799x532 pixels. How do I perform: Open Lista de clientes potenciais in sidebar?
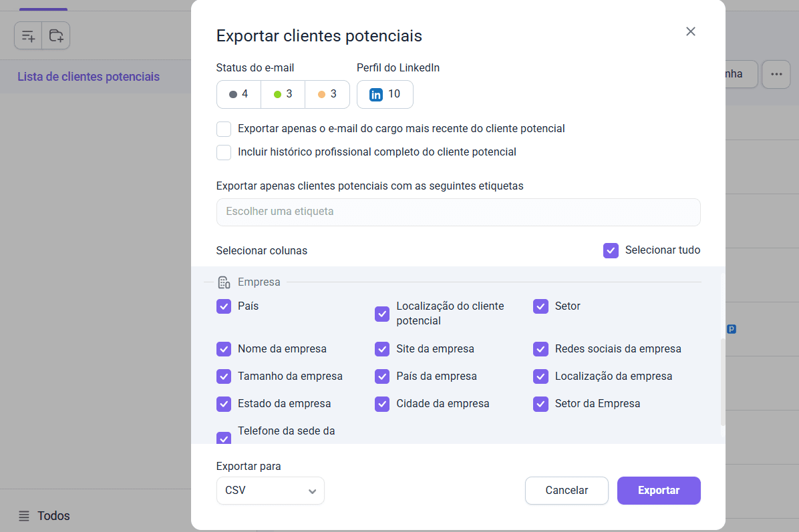pos(88,77)
